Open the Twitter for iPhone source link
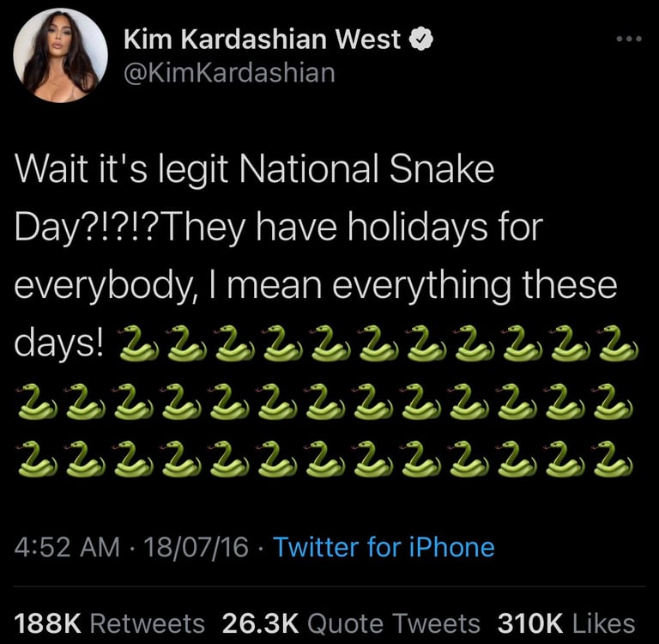 pyautogui.click(x=384, y=547)
